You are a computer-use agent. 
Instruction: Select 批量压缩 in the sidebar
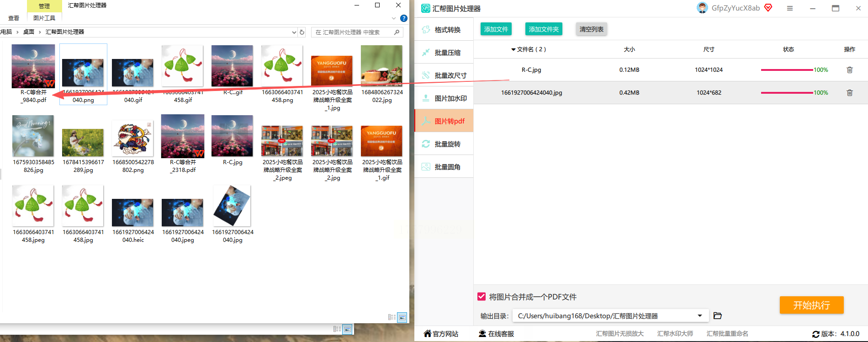pyautogui.click(x=444, y=53)
